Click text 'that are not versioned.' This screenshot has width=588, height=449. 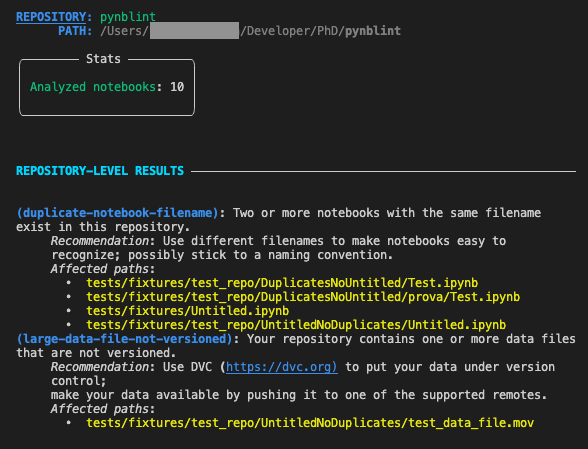click(96, 353)
